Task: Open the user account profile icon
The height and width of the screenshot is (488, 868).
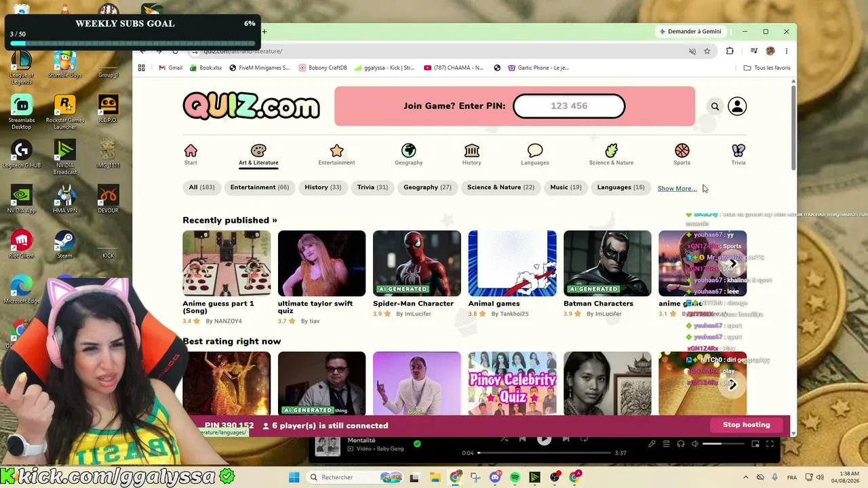Action: click(x=737, y=106)
